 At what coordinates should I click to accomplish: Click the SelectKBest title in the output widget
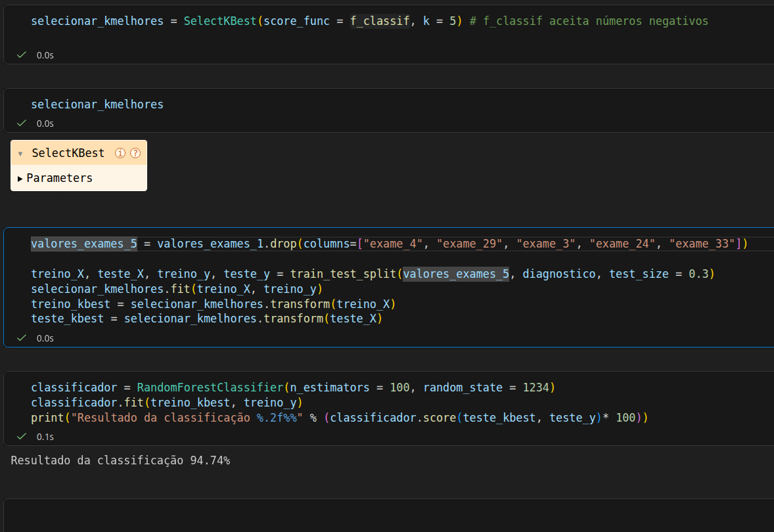pos(68,153)
